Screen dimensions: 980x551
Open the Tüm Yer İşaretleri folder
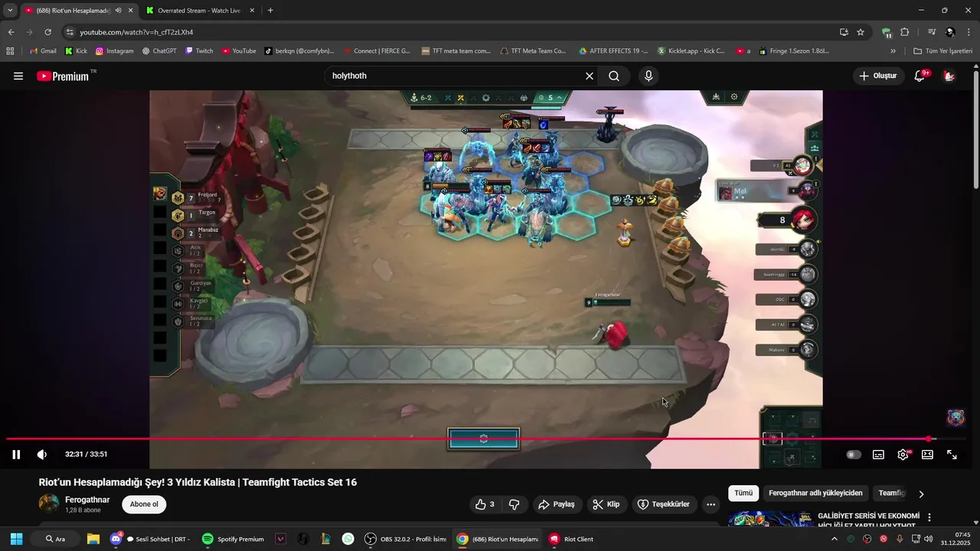pyautogui.click(x=943, y=51)
